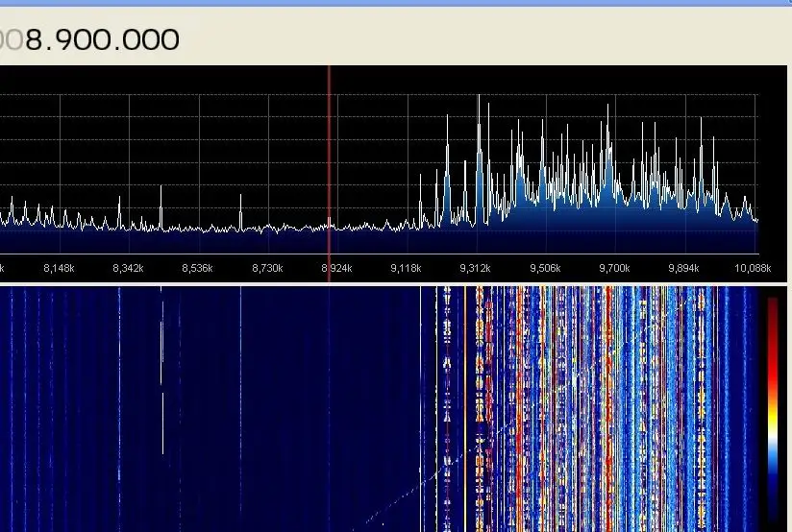Screen dimensions: 792x532
Task: Select the 8,536k frequency axis label
Action: [x=197, y=268]
